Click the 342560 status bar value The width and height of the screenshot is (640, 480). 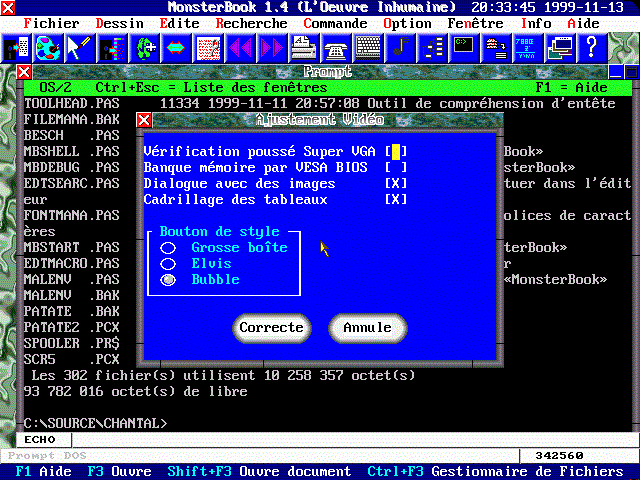(x=560, y=456)
